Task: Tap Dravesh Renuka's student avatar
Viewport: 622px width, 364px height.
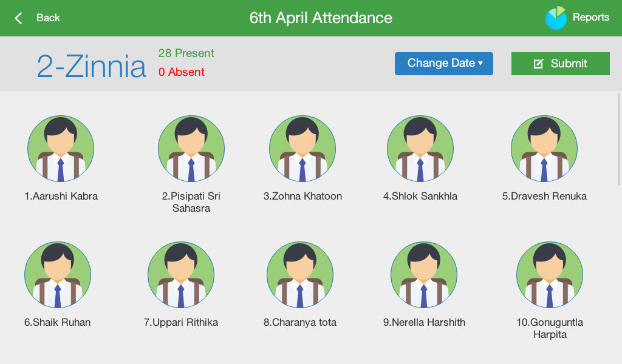Action: point(544,149)
